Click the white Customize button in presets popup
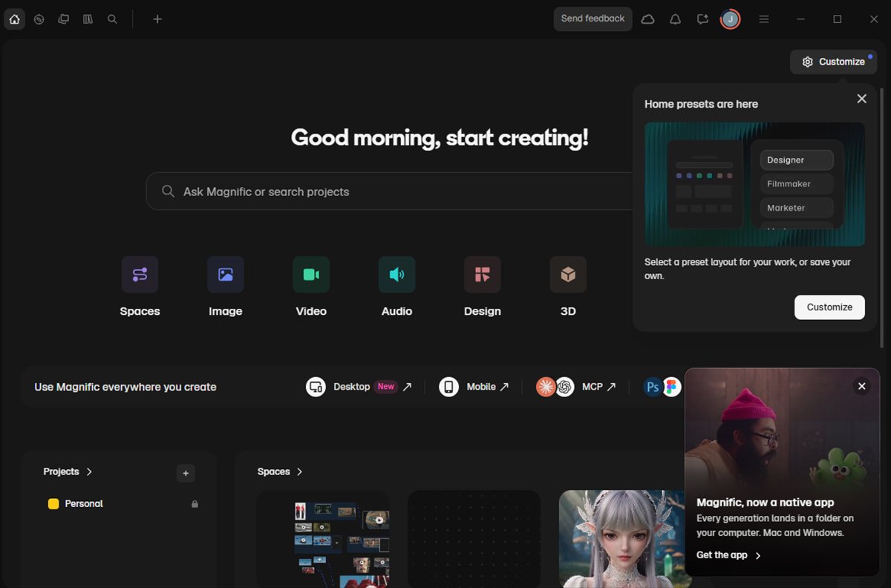The height and width of the screenshot is (588, 891). tap(829, 307)
